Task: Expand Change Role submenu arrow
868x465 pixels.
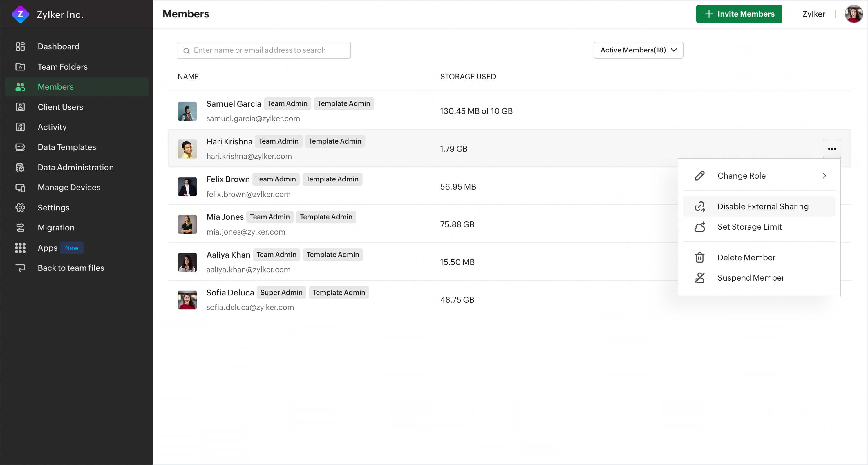Action: (825, 175)
